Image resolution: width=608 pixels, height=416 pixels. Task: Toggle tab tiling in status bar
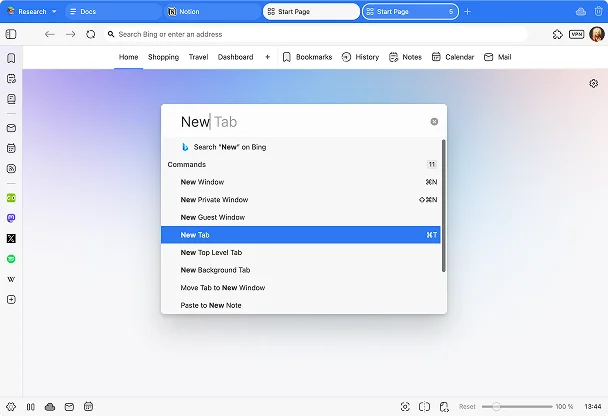click(425, 407)
